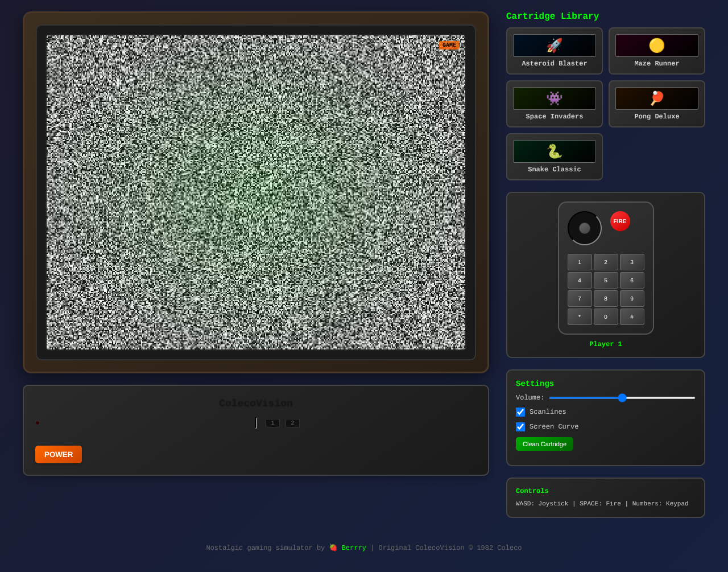Click the Clean Cartridge button

(544, 444)
